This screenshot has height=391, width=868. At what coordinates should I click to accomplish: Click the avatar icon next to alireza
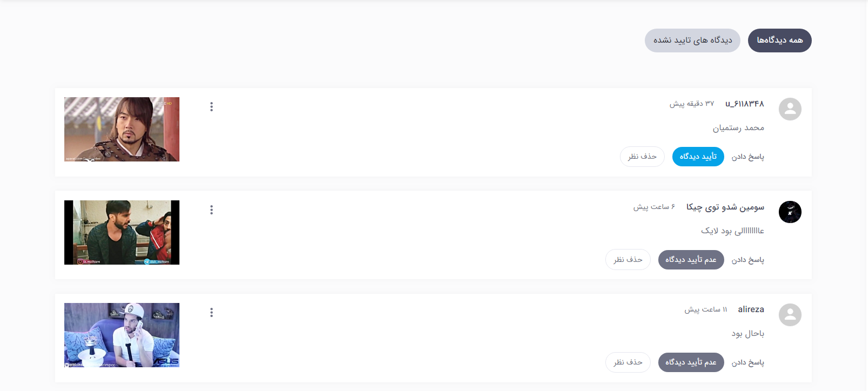point(790,315)
